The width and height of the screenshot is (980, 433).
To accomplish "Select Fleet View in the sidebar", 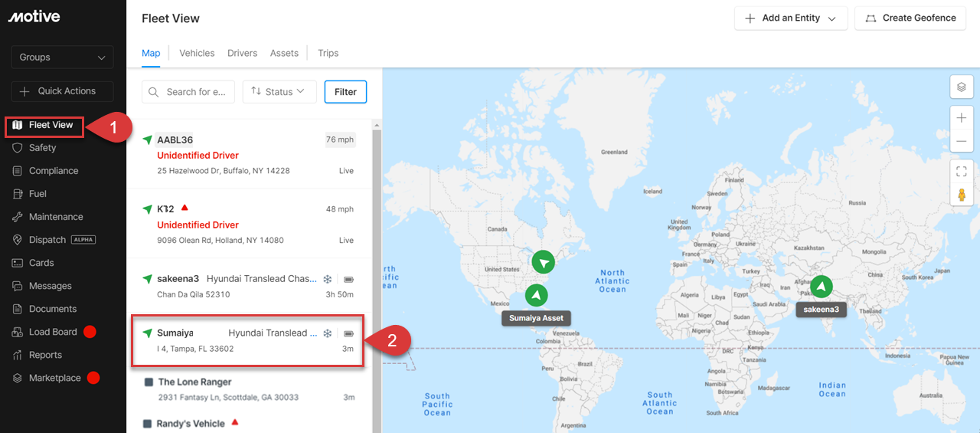I will [44, 125].
